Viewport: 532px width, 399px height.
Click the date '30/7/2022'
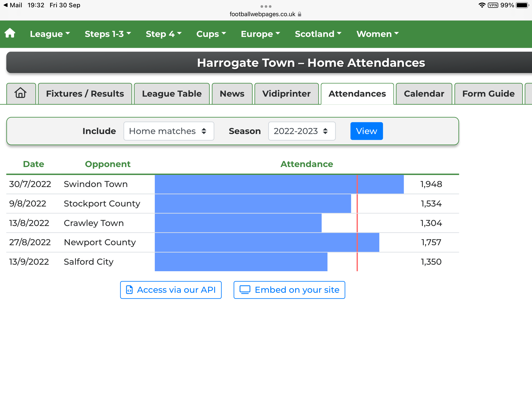point(30,184)
